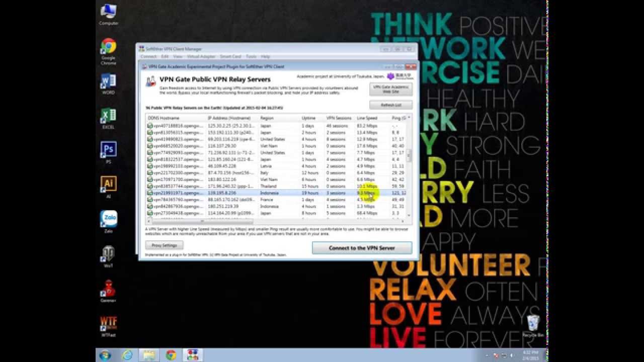The width and height of the screenshot is (644, 362).
Task: Open Tools menu in VPN Client Manager
Action: click(251, 57)
